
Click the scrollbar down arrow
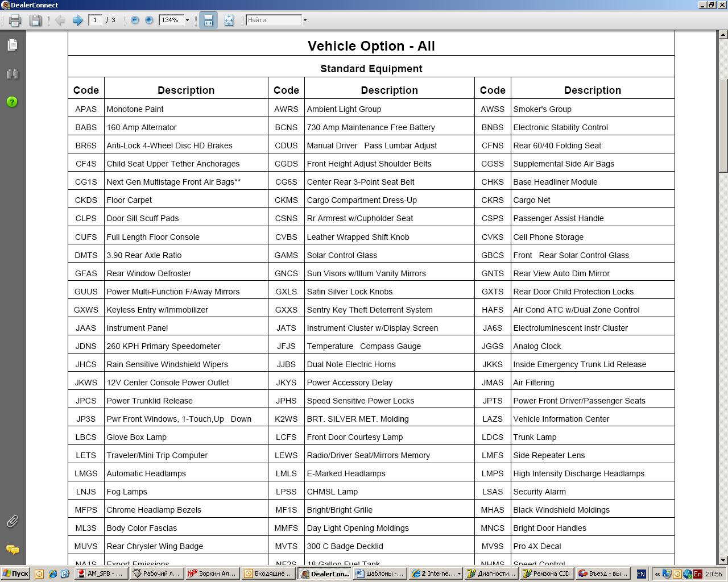(723, 560)
